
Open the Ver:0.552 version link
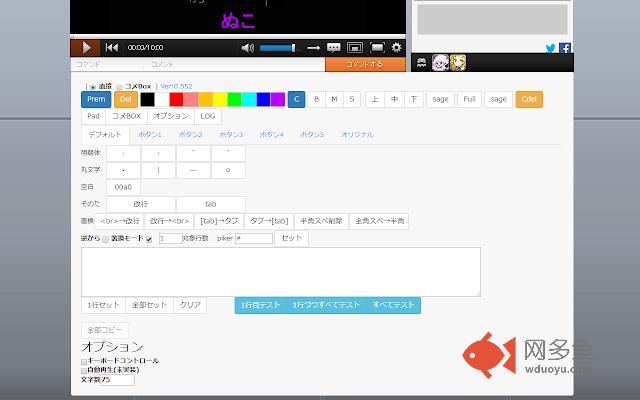pos(176,87)
